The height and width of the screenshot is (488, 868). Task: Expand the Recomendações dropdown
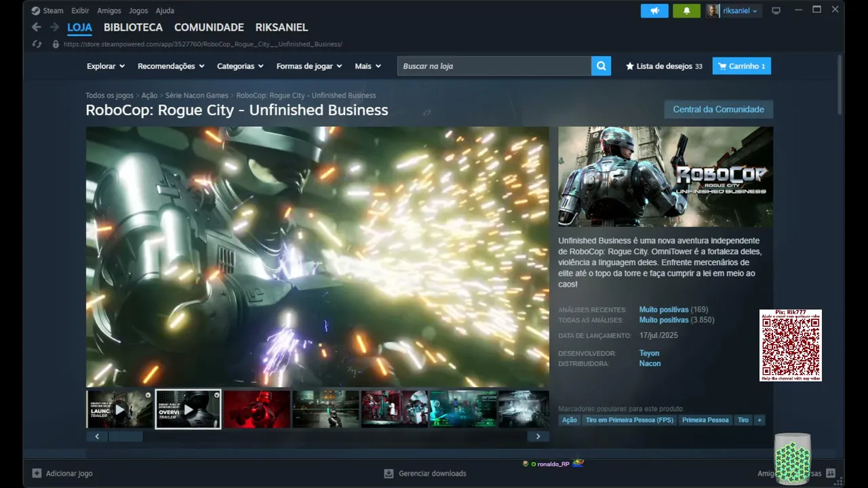click(x=171, y=66)
